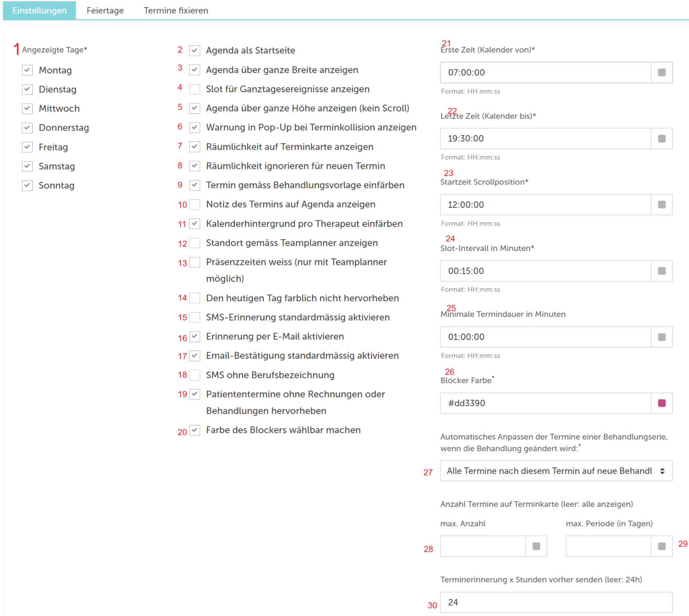Toggle Farbe des Blockers wählbar machen
This screenshot has height=616, width=689.
coord(195,430)
